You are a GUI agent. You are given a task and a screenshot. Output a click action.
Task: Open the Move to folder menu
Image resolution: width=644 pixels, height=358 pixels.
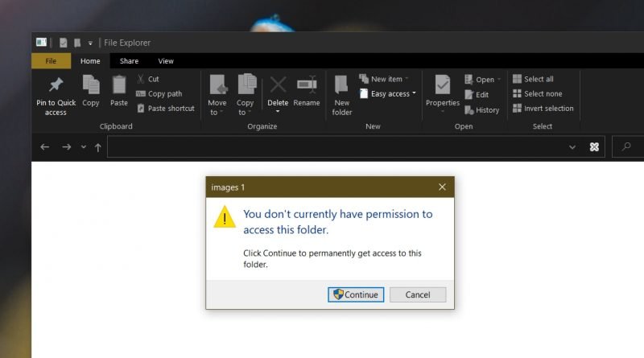(x=217, y=95)
